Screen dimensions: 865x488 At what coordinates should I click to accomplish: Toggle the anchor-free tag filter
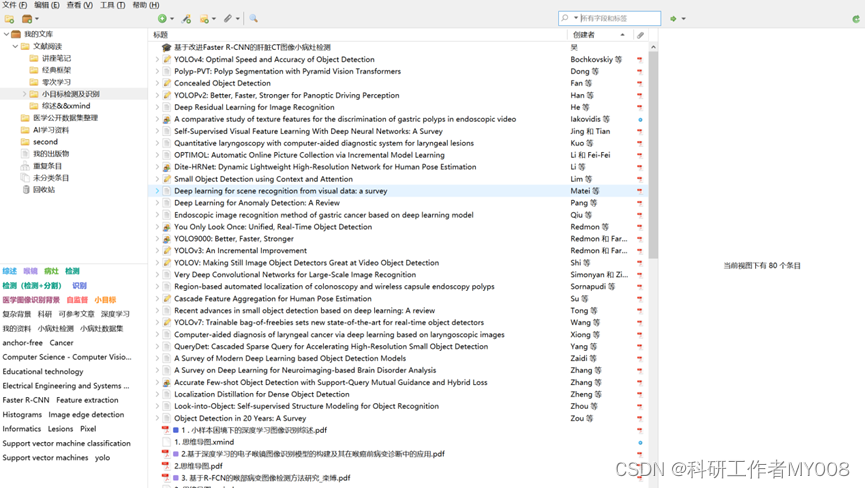coord(22,343)
